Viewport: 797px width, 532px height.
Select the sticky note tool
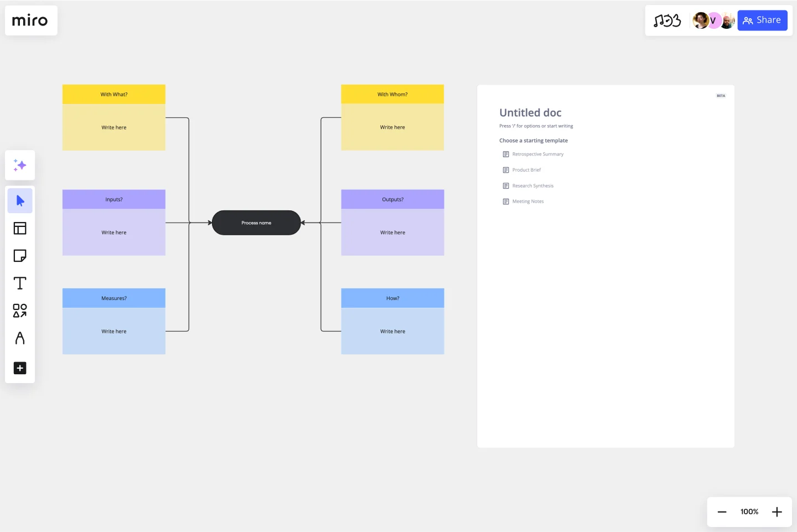click(20, 256)
